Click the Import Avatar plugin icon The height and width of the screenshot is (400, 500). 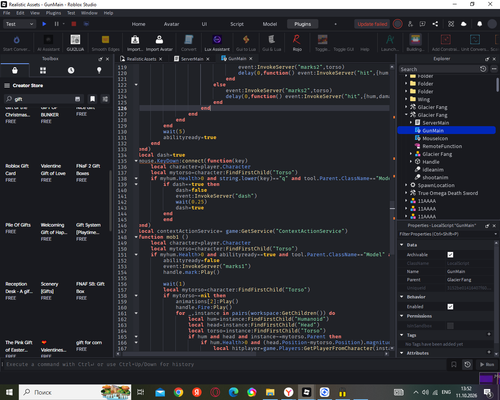click(x=159, y=43)
